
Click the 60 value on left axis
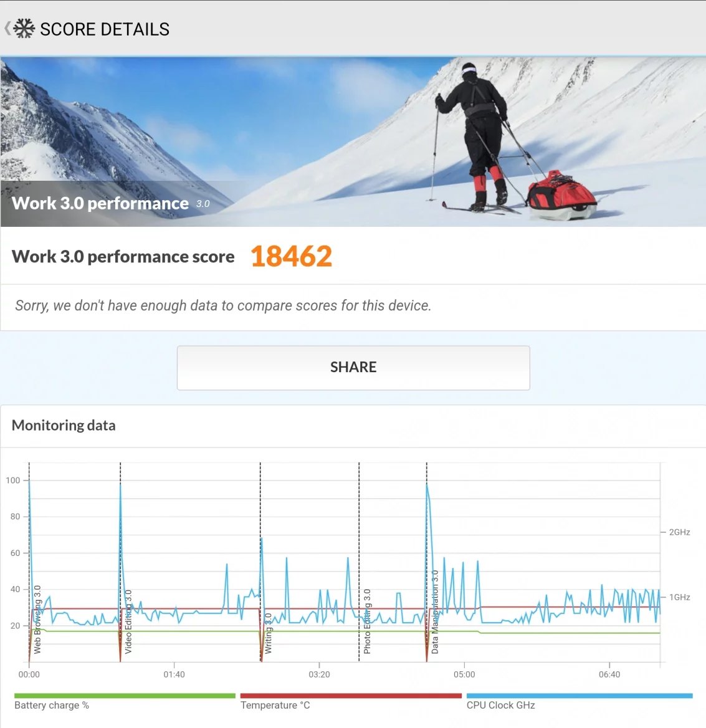[x=16, y=553]
